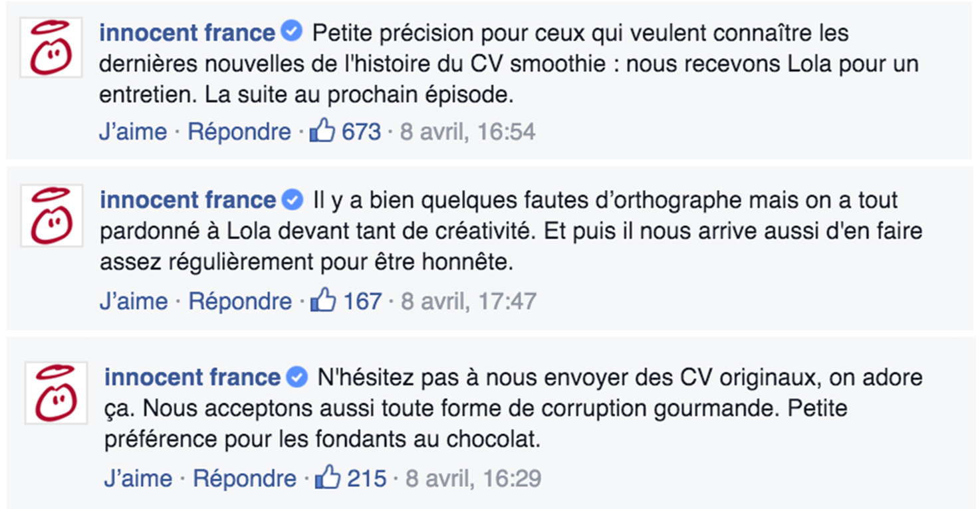The width and height of the screenshot is (980, 509).
Task: Click the thumbs-up icon beside 673 likes
Action: click(x=322, y=131)
